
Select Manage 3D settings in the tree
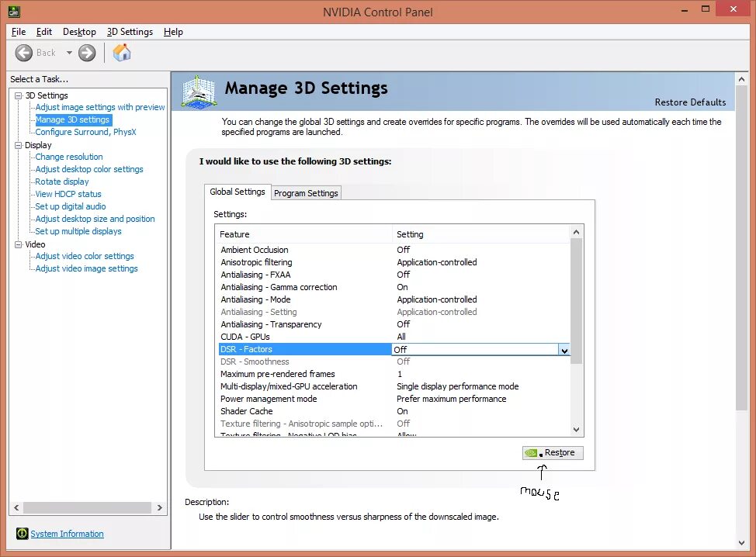(72, 119)
